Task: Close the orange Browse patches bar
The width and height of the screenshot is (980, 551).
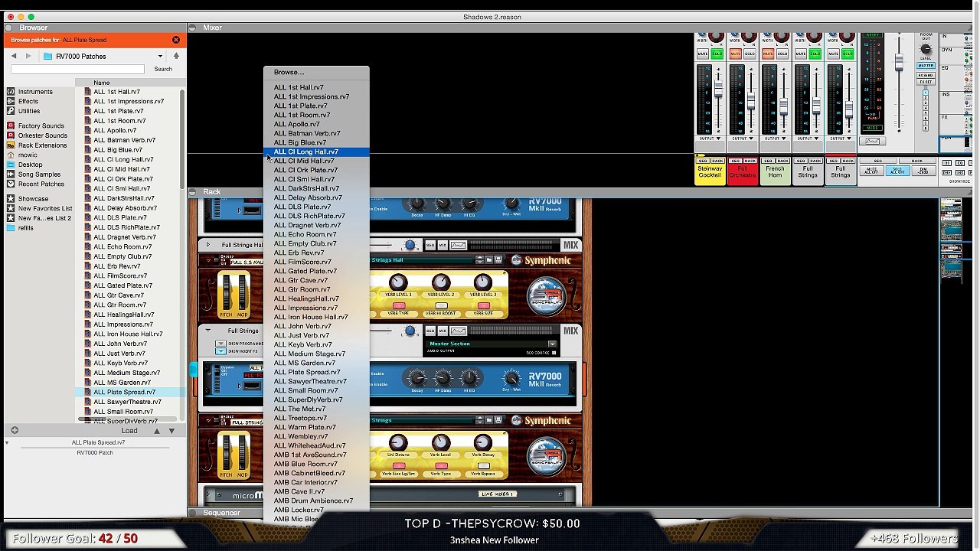Action: point(176,40)
